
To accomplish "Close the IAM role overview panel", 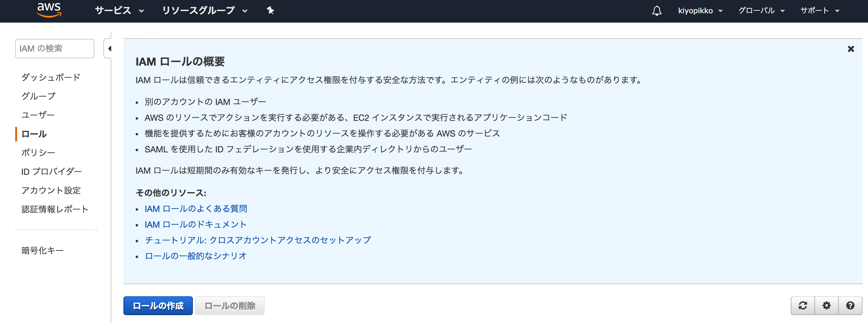I will pos(850,49).
